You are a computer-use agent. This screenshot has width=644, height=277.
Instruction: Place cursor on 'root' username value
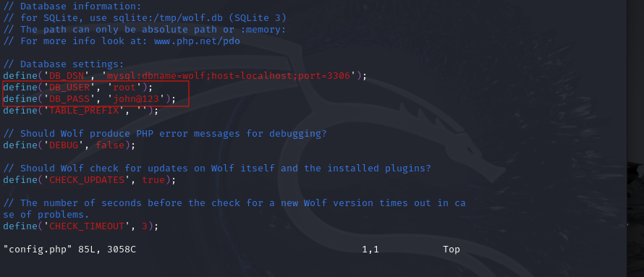click(124, 88)
